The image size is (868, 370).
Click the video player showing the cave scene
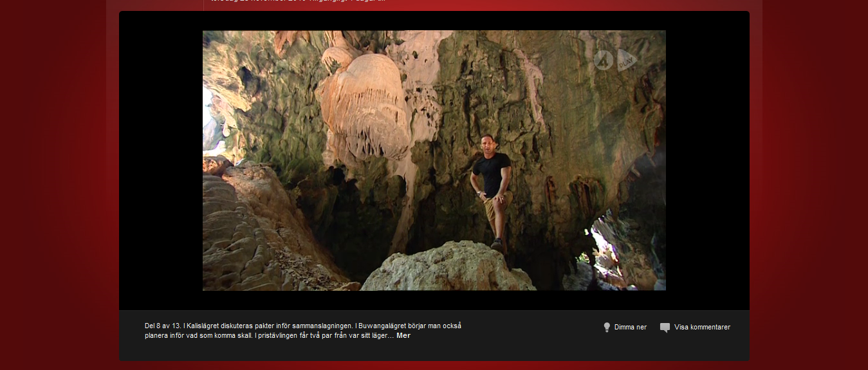434,160
